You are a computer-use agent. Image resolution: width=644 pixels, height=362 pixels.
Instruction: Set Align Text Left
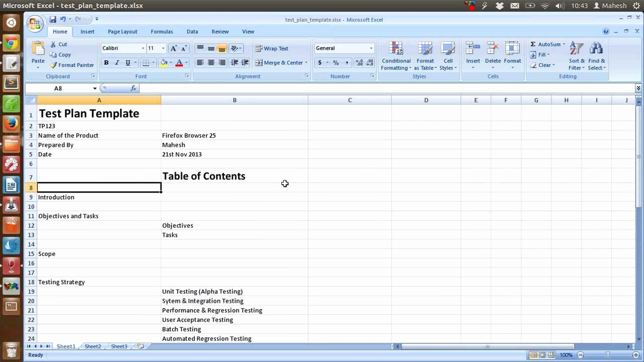click(200, 62)
